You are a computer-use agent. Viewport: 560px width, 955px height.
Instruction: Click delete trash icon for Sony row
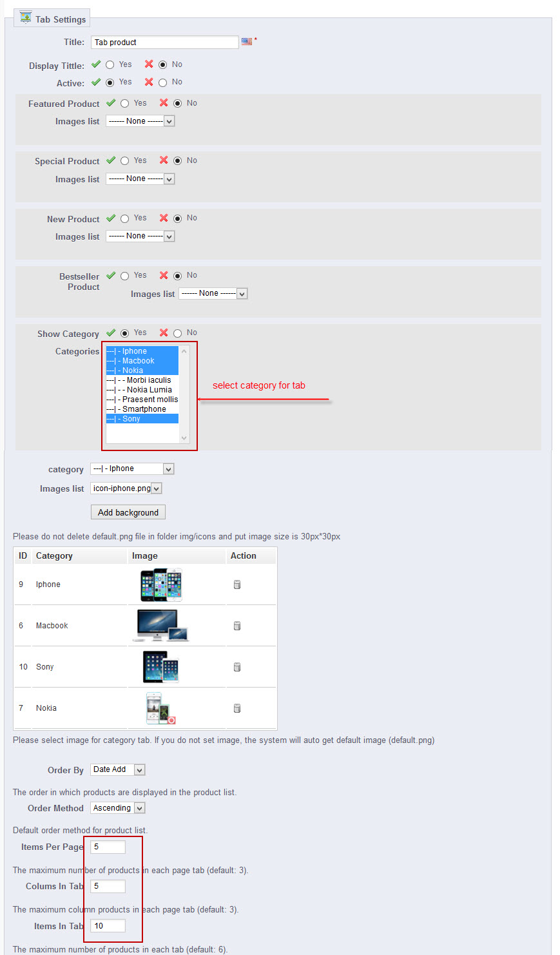coord(237,667)
